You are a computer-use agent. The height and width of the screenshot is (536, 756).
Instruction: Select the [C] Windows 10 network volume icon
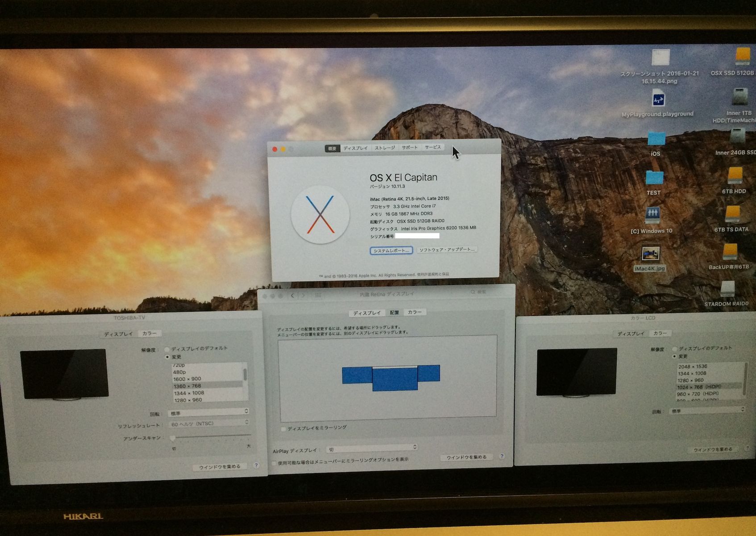652,216
